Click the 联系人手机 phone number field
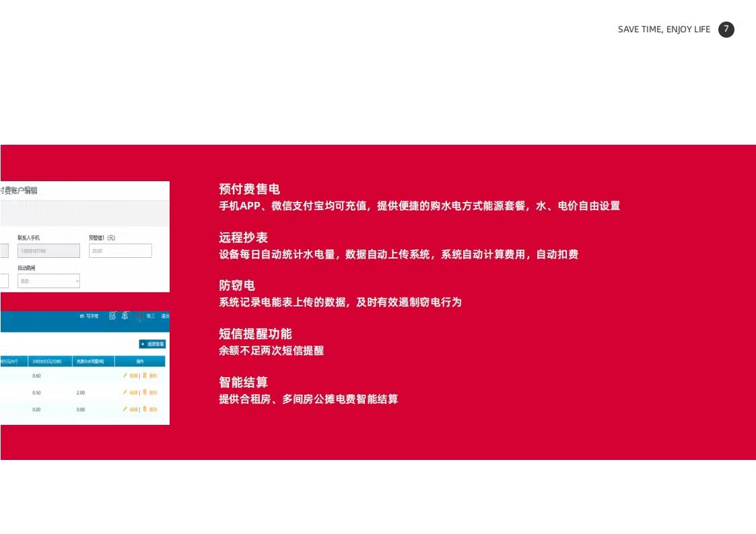The width and height of the screenshot is (756, 534). coord(48,251)
